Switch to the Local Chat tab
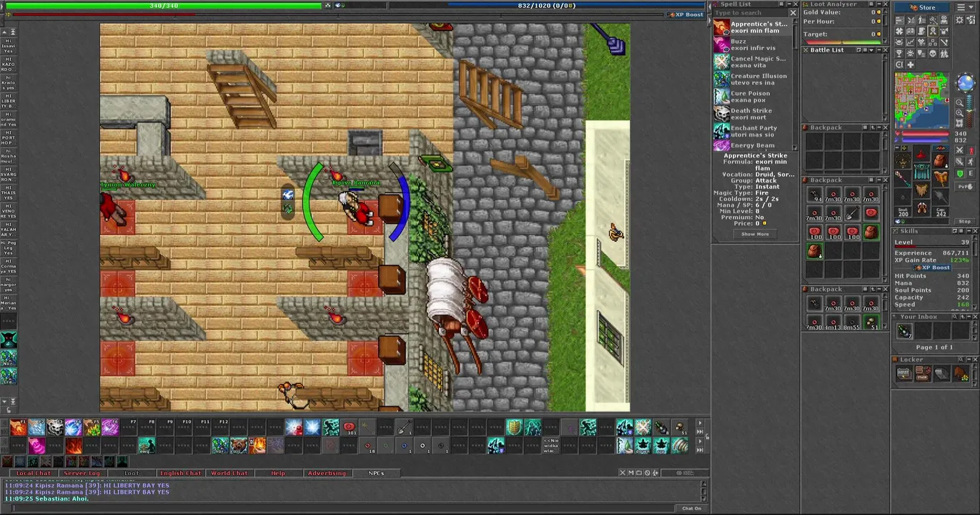980x515 pixels. [x=34, y=473]
